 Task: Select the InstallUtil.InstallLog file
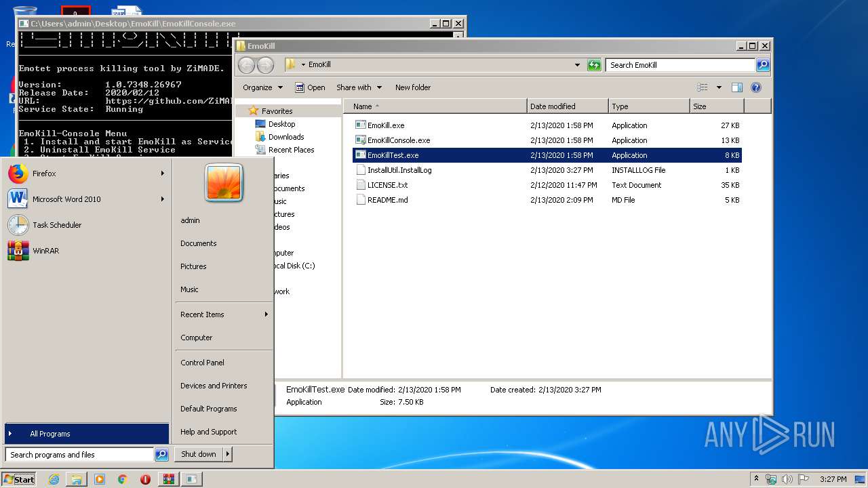coord(547,170)
